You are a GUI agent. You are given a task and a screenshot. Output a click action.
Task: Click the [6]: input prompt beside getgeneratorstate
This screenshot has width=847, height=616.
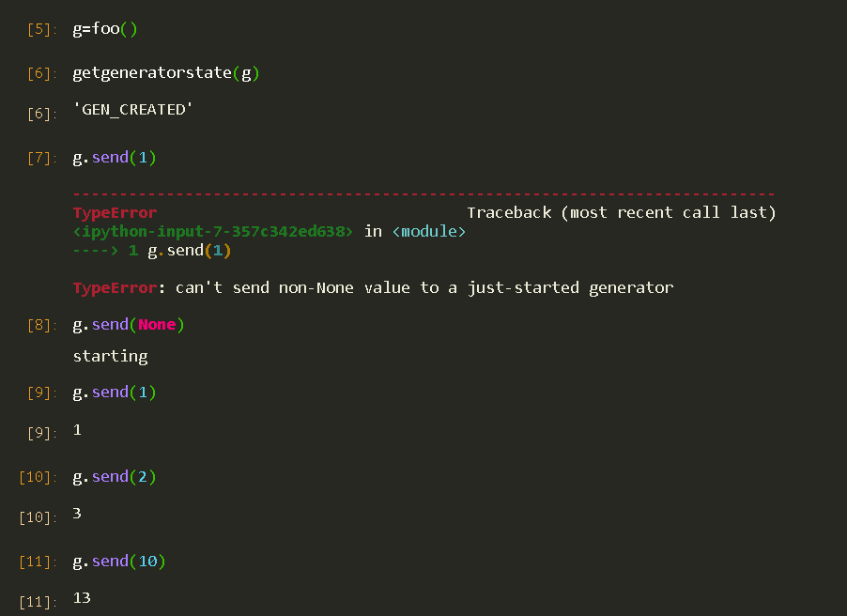point(41,73)
